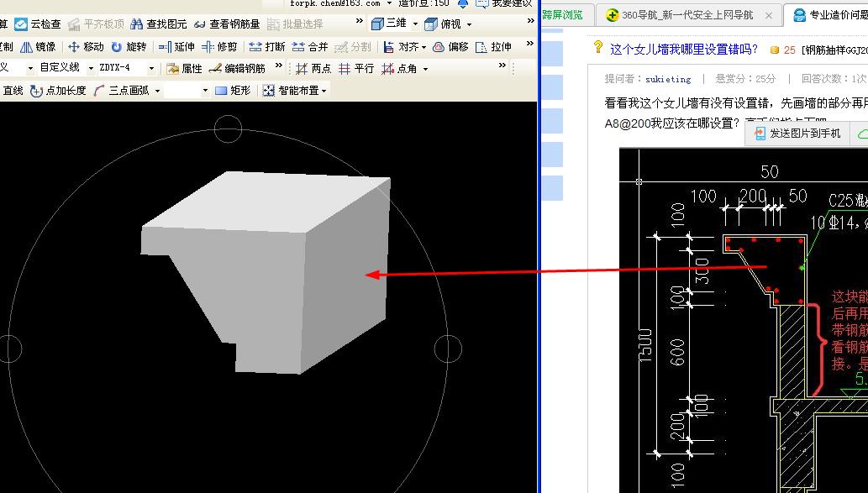Show hidden toolbar items after 批量选择

point(360,21)
